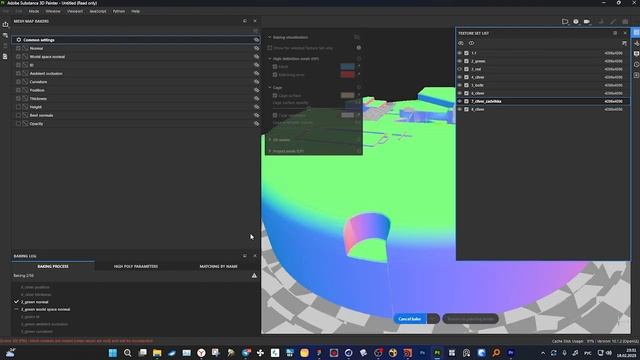
Task: Select the 2_green texture set row
Action: 543,61
